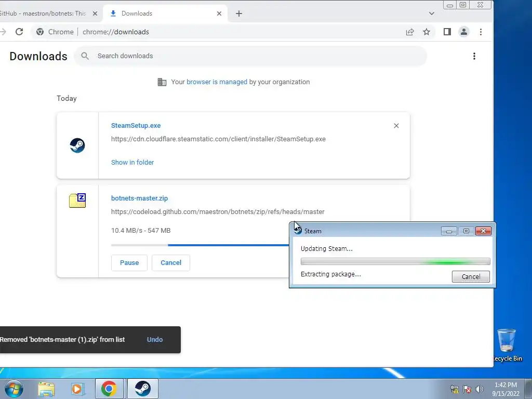Viewport: 532px width, 399px height.
Task: Close the Downloads tab
Action: pos(219,14)
